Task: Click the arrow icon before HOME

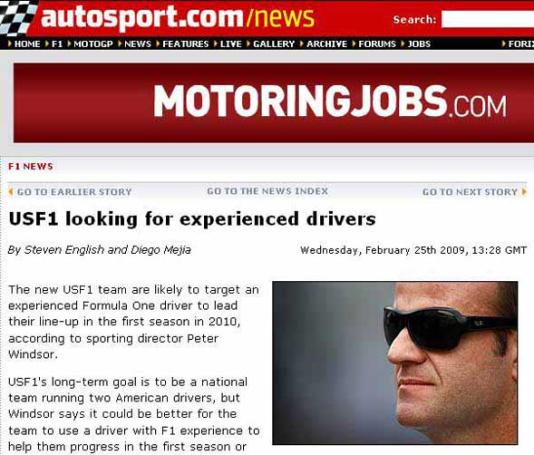Action: pyautogui.click(x=10, y=44)
